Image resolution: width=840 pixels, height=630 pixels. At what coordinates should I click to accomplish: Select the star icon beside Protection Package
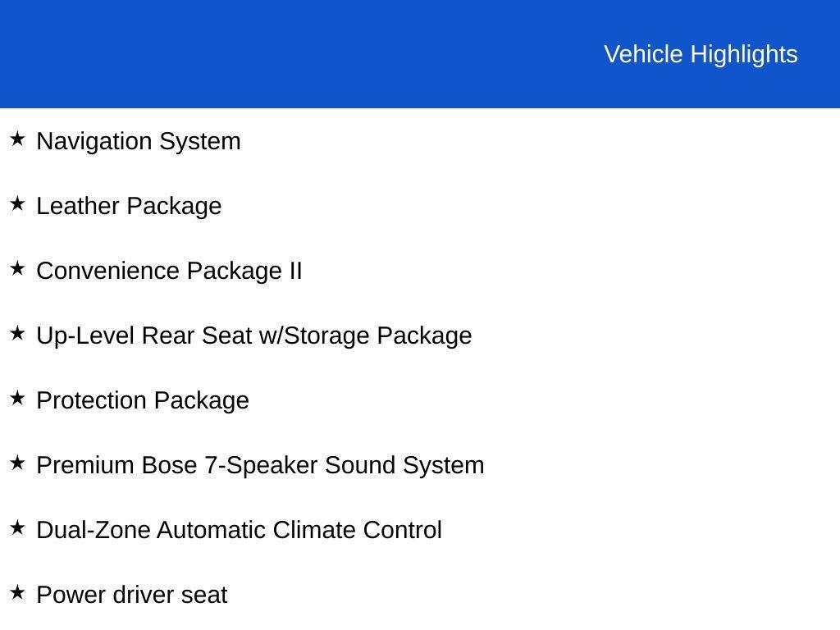(17, 399)
